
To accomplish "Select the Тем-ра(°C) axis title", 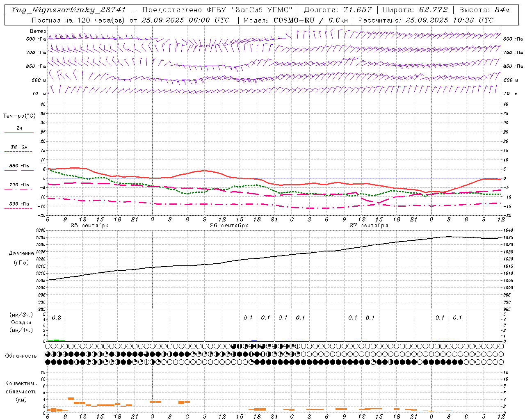I will (x=19, y=116).
